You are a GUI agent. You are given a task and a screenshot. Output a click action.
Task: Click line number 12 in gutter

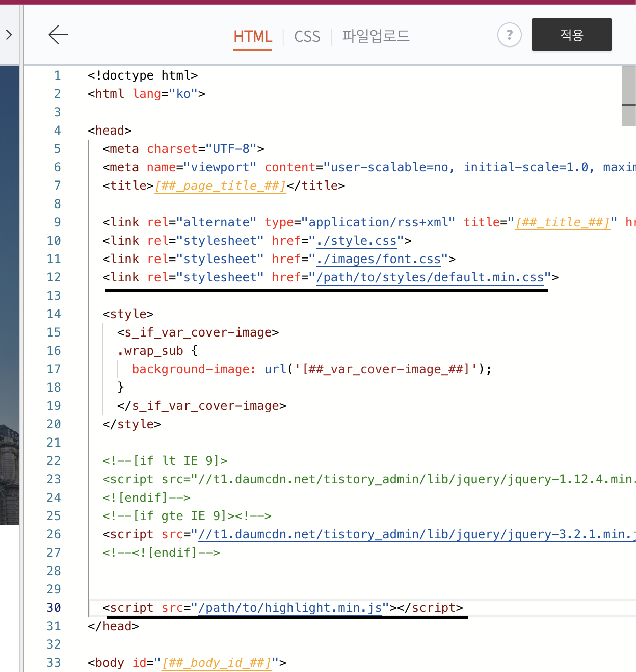click(x=54, y=277)
